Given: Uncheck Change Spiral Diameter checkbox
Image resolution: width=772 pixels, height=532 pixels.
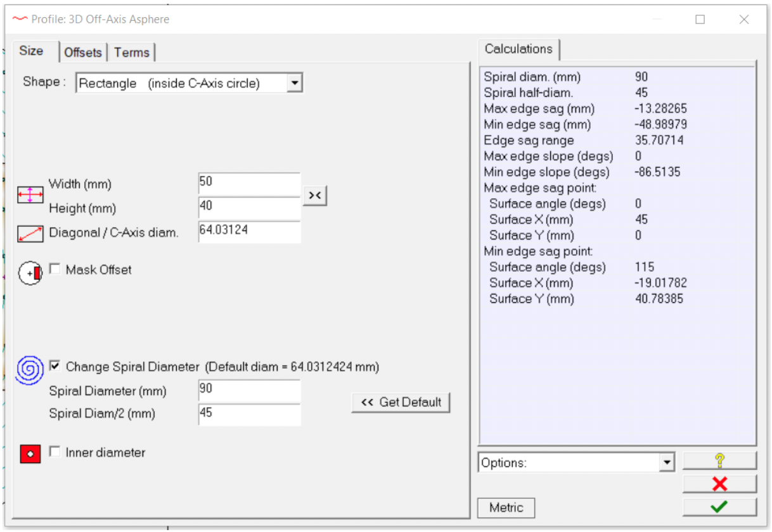Looking at the screenshot, I should pos(55,366).
